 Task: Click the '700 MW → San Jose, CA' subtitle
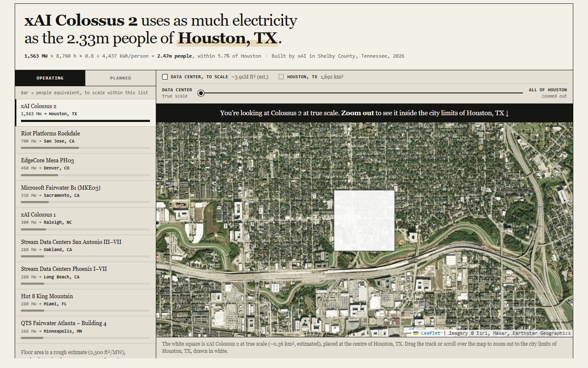[48, 141]
